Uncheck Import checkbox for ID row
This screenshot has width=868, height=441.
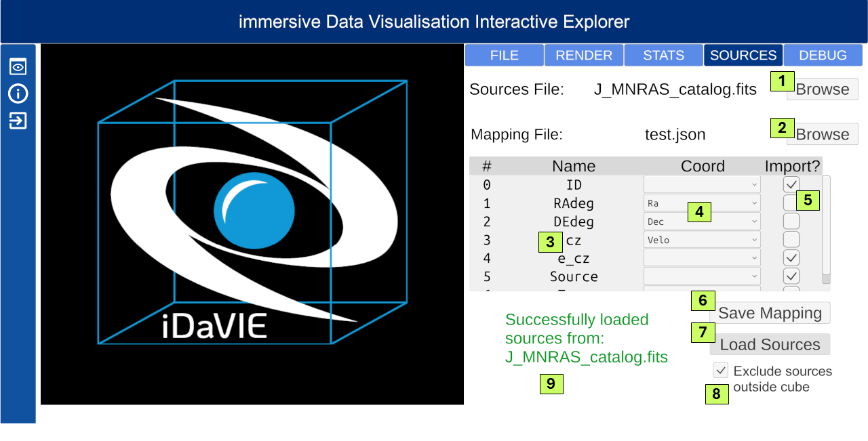coord(791,184)
